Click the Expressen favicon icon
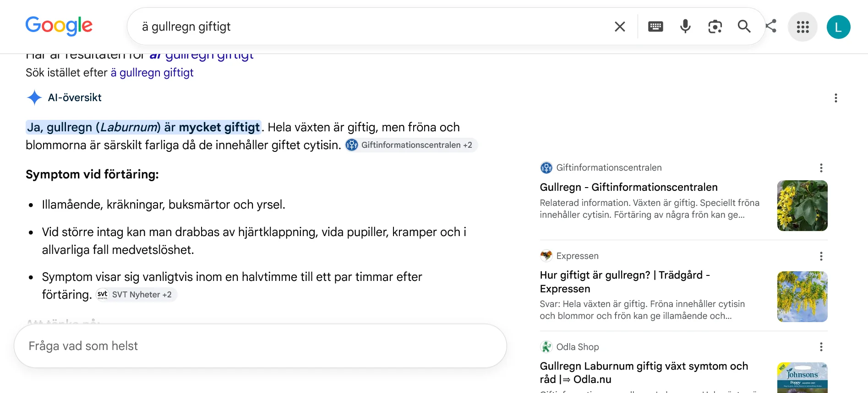 coord(546,256)
